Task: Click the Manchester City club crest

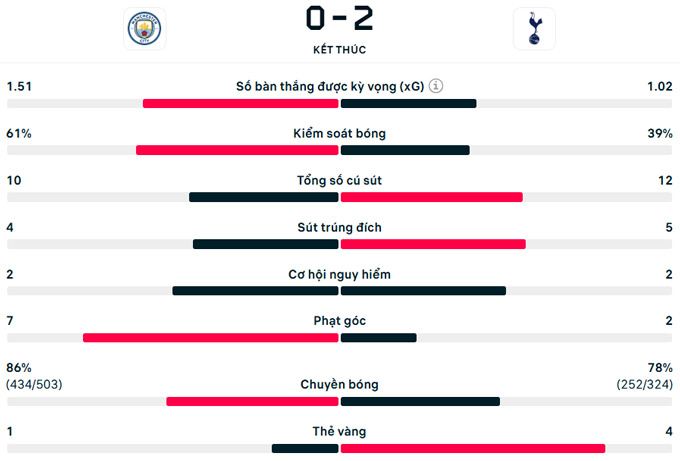Action: (x=144, y=29)
